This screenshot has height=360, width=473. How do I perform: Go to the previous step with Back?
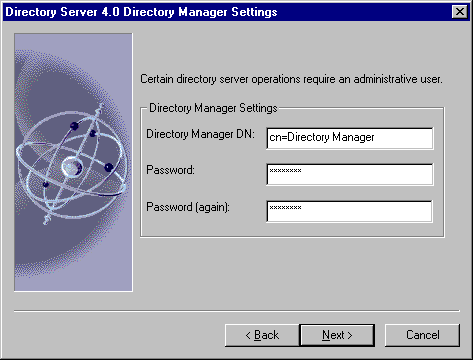point(262,335)
